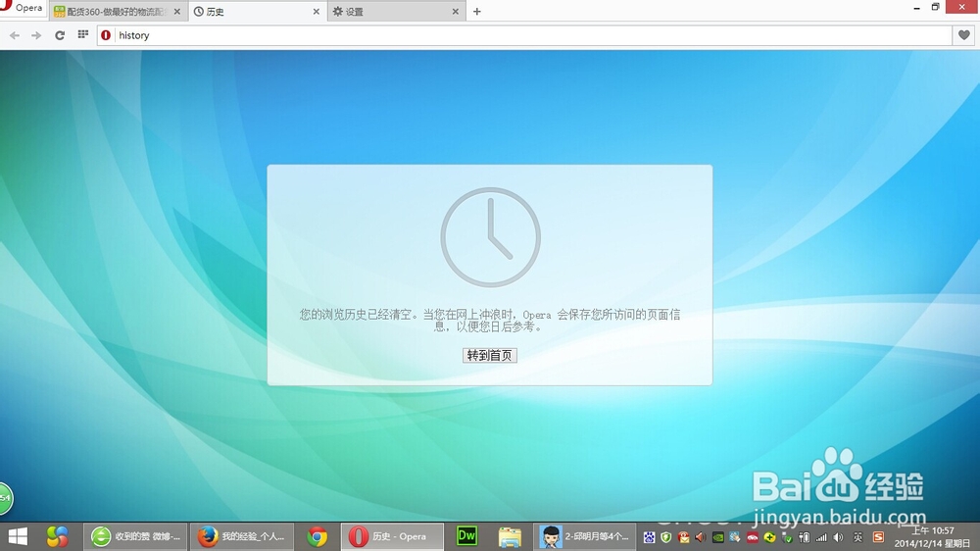Click the Baidu paw tray icon

click(650, 537)
